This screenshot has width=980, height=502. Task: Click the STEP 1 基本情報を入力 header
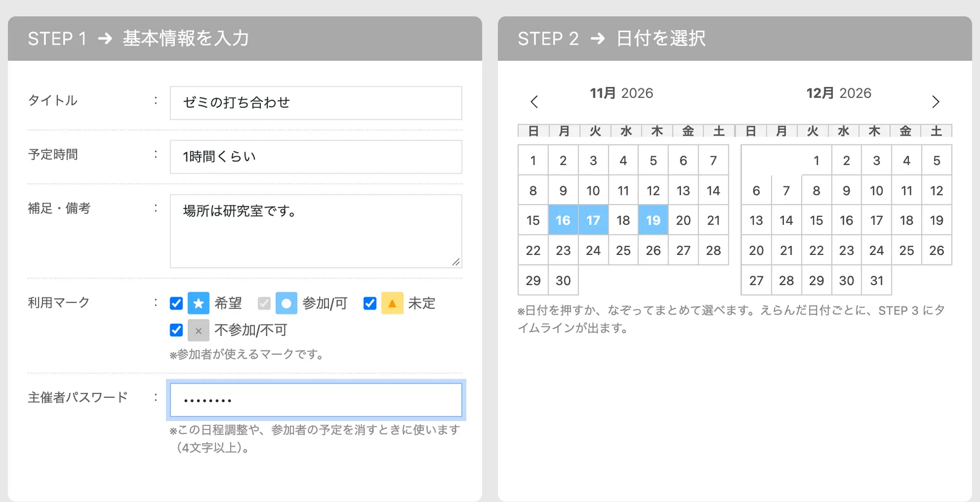point(245,39)
